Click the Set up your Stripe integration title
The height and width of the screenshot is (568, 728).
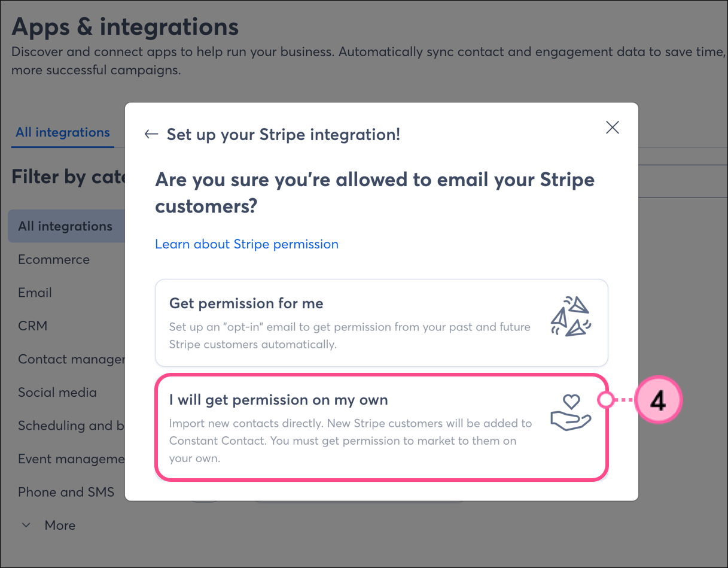coord(284,134)
